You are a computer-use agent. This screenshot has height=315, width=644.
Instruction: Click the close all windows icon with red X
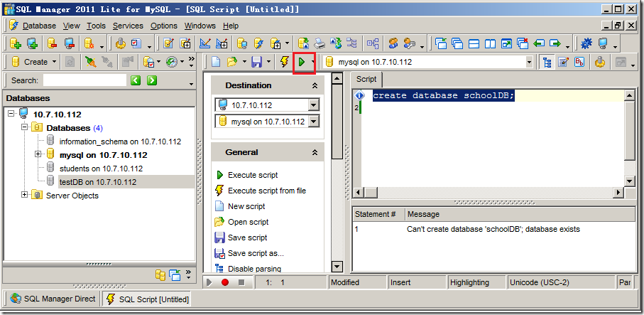pyautogui.click(x=523, y=43)
